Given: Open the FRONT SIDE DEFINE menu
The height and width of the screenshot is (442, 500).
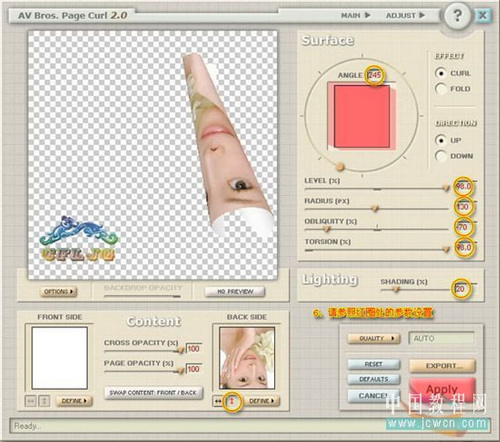Looking at the screenshot, I should pyautogui.click(x=74, y=401).
